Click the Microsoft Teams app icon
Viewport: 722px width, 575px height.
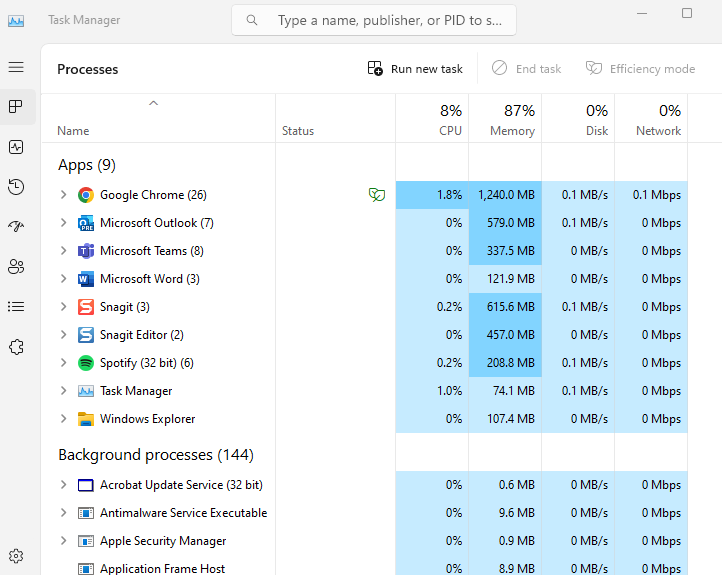click(86, 251)
